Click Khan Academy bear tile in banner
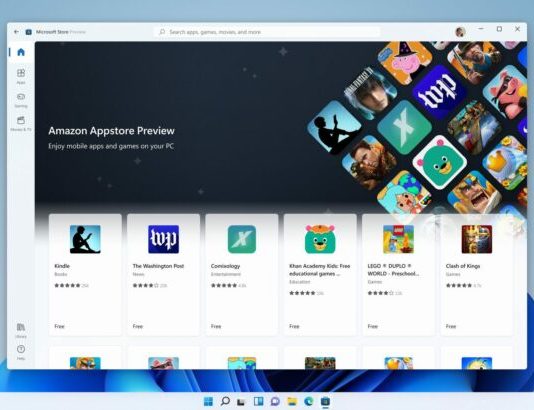 [x=439, y=162]
